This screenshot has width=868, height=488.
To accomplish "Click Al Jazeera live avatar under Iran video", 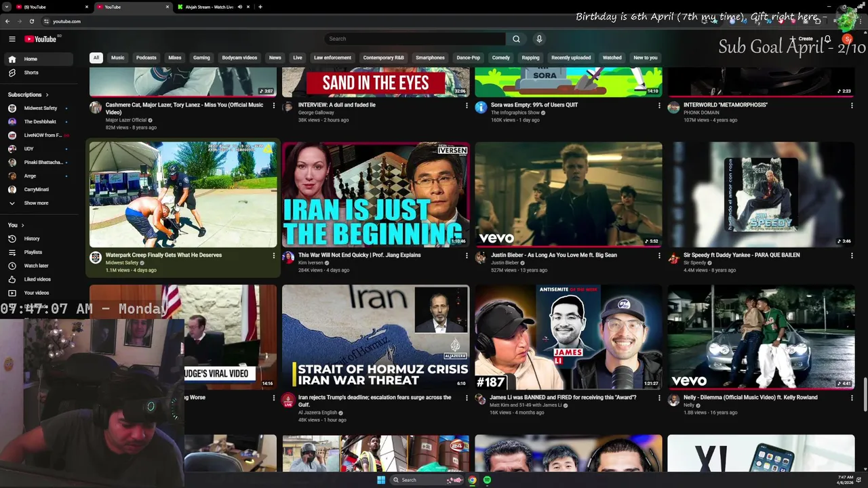I will coord(288,400).
